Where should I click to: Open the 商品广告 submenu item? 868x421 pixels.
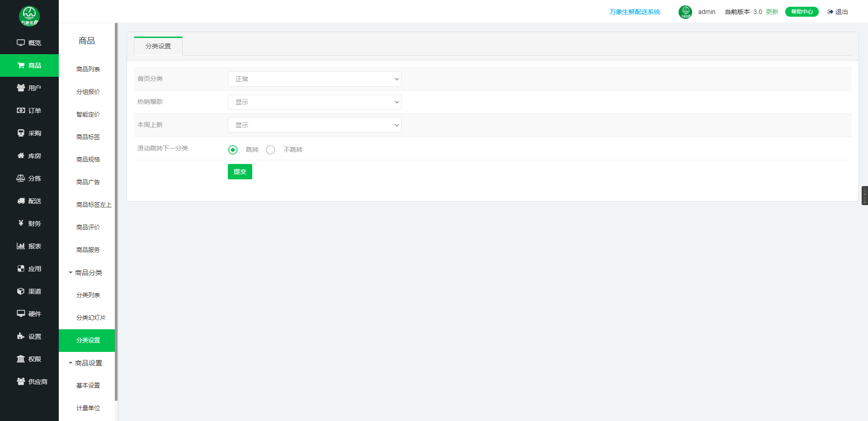[88, 182]
